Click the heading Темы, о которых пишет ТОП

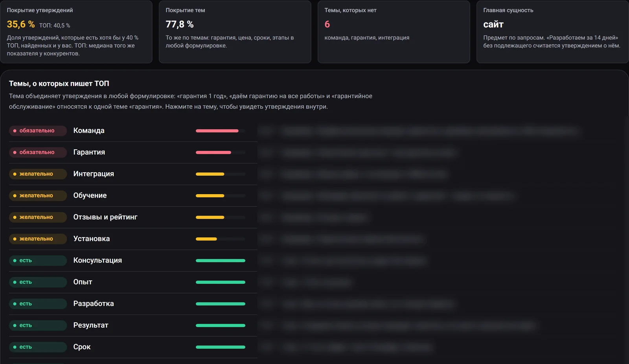pyautogui.click(x=59, y=84)
